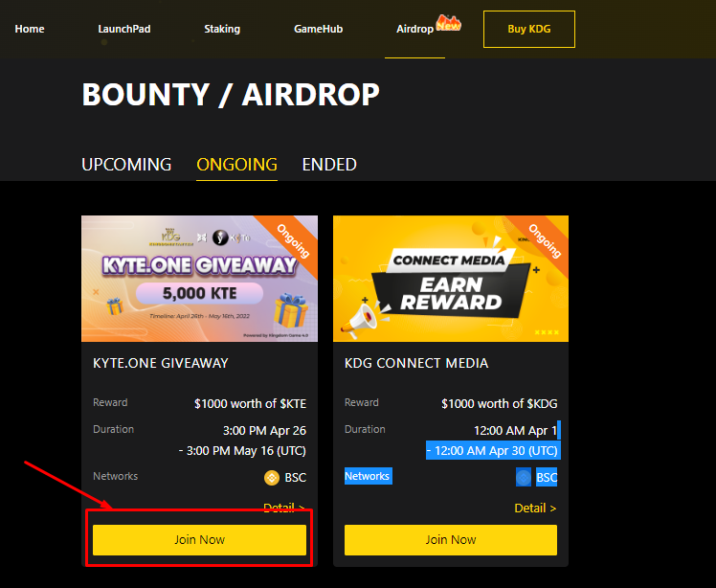Click the highlighted BSC icon in KDG Connect Media card
Image resolution: width=716 pixels, height=588 pixels.
[524, 478]
